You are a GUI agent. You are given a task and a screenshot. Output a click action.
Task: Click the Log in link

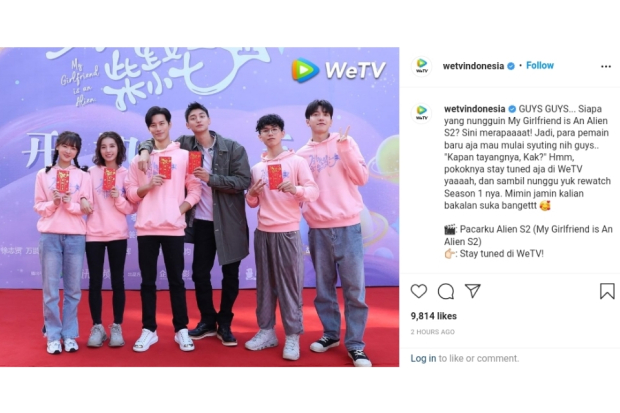pos(423,358)
